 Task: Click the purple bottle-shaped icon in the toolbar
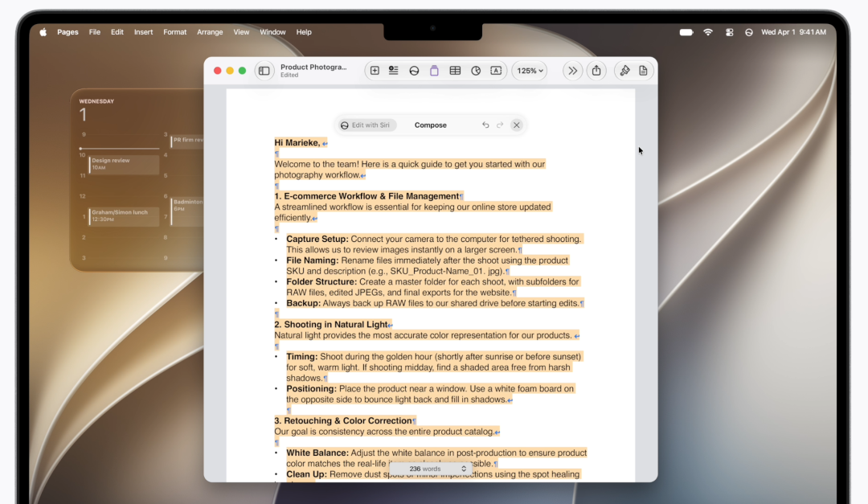435,71
